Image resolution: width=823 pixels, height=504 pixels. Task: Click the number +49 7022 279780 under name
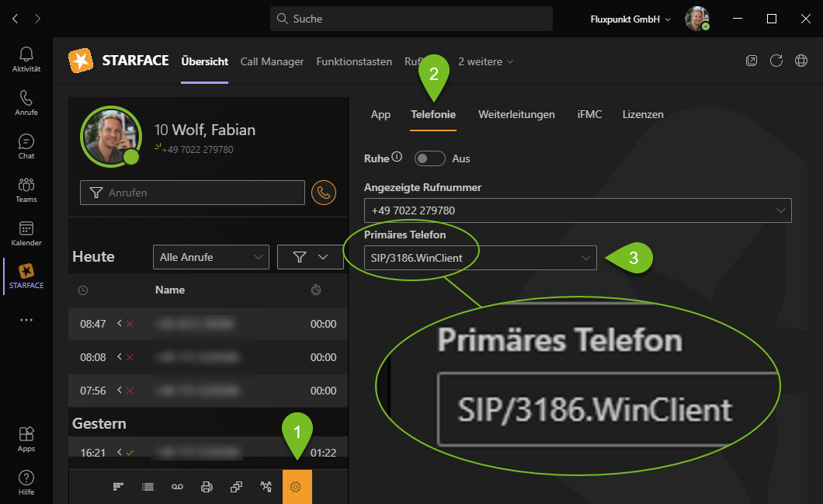pos(197,150)
